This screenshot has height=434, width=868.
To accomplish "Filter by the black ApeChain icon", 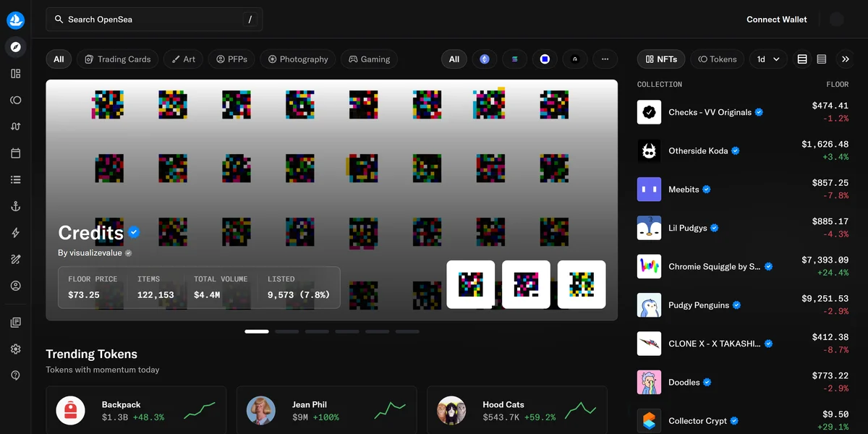I will [575, 59].
